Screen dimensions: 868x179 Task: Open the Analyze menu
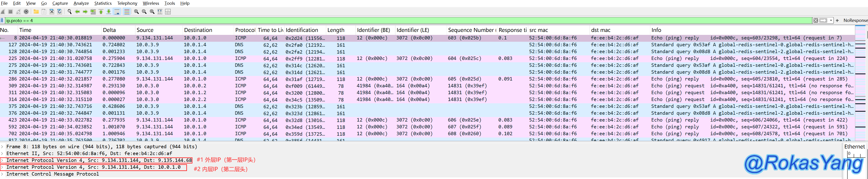81,3
